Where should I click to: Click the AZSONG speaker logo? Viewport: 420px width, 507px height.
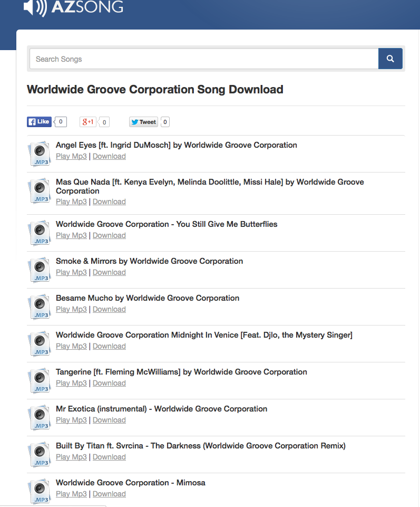(73, 7)
